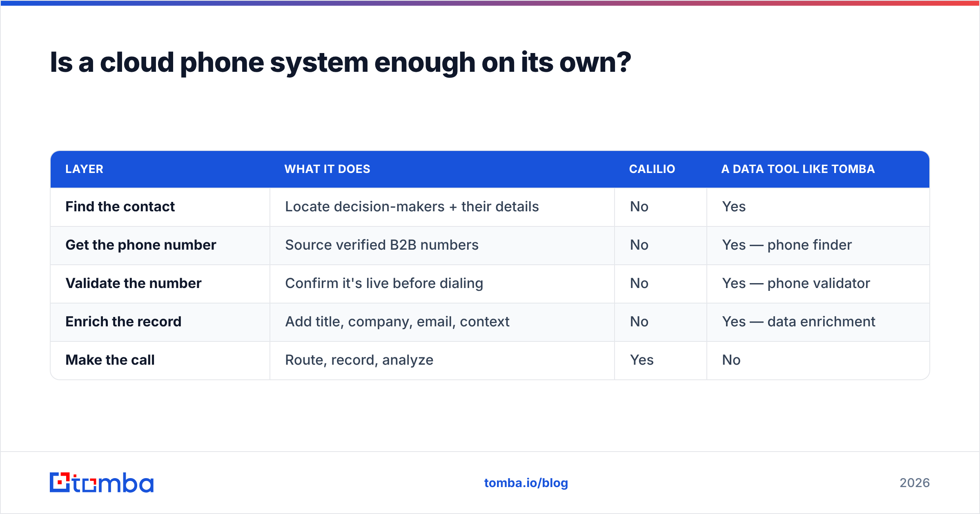980x514 pixels.
Task: Click the Calilio 'No' in Find the contact row
Action: [639, 206]
